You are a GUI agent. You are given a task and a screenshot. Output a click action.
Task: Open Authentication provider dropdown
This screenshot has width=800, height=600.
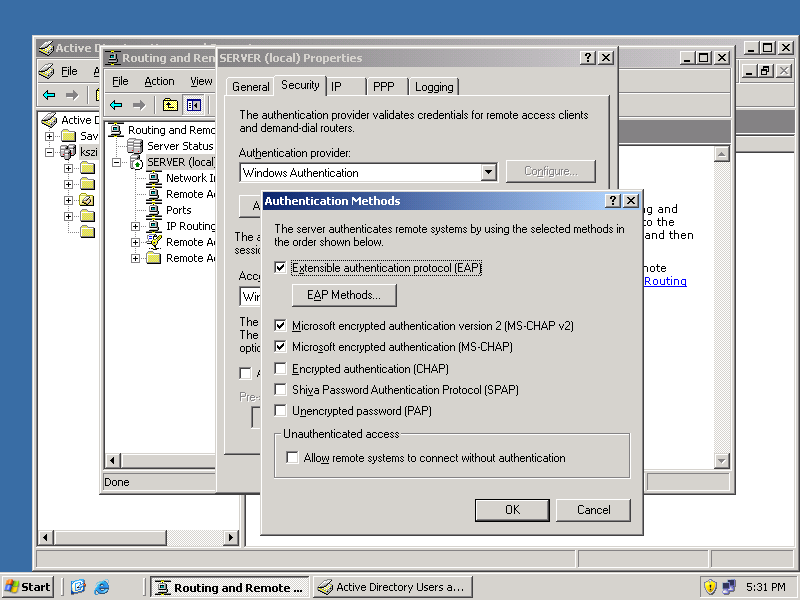click(x=488, y=172)
